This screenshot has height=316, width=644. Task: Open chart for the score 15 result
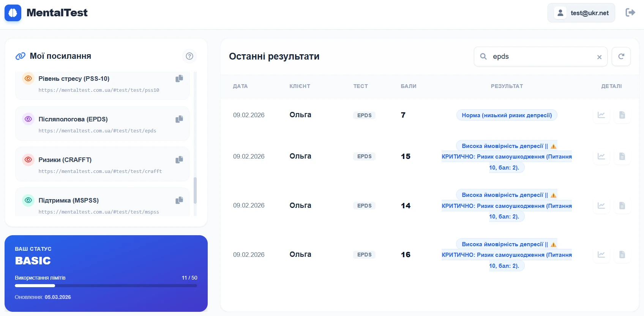point(601,156)
